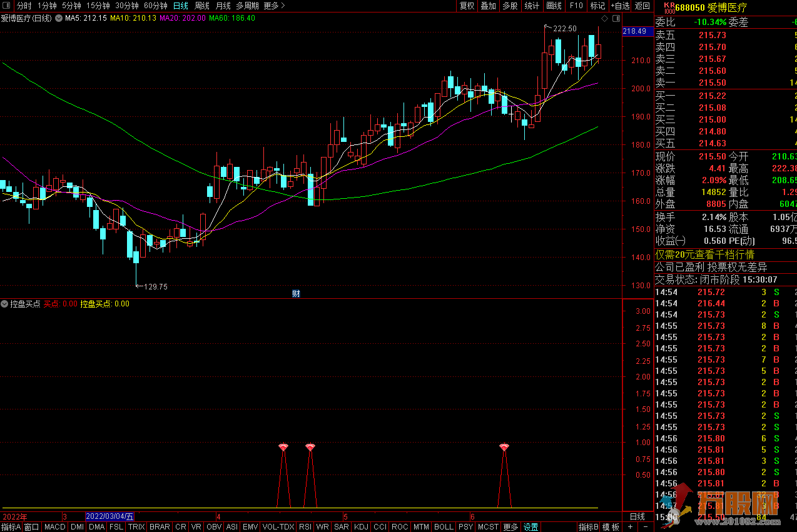Image resolution: width=797 pixels, height=532 pixels.
Task: Open the 多股 multi-stock view
Action: 510,6
